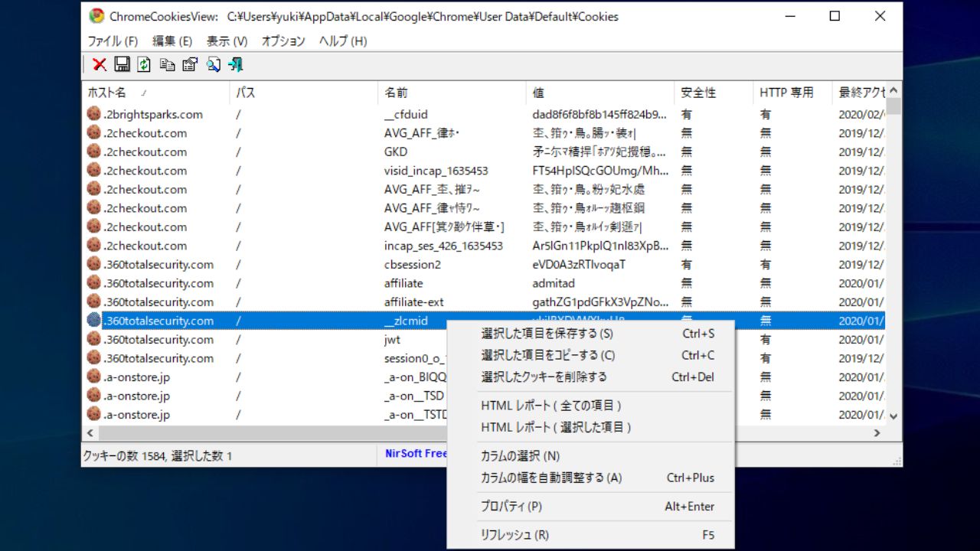Image resolution: width=980 pixels, height=551 pixels.
Task: Click the affiliate-ext name cell
Action: point(413,302)
